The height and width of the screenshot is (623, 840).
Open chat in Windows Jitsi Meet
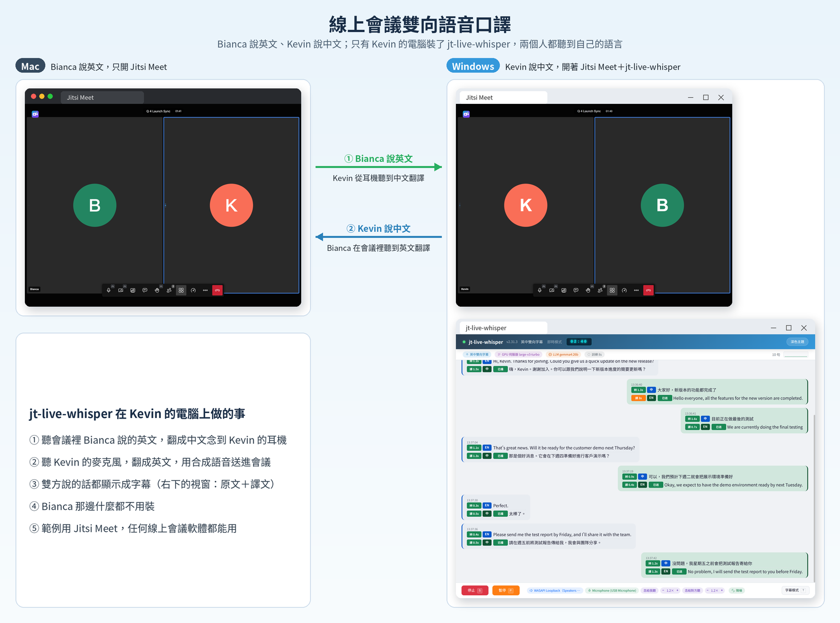click(576, 290)
